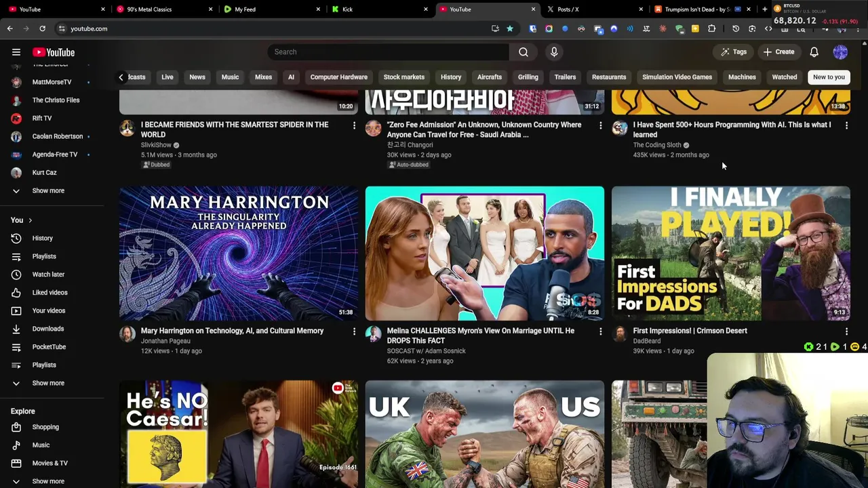Expand Explore section Show more
Screen dimensions: 868x488
coord(48,481)
